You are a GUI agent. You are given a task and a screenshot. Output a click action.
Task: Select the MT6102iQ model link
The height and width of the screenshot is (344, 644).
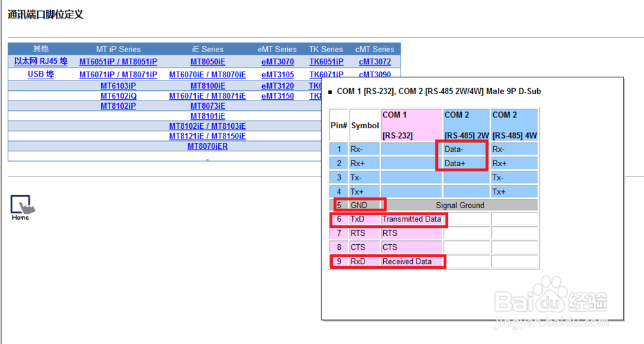point(118,96)
